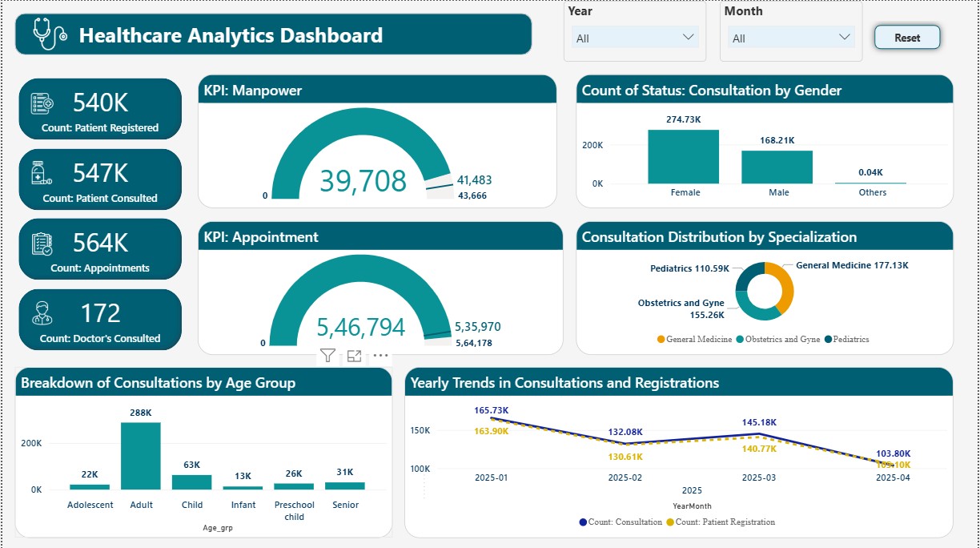Image resolution: width=980 pixels, height=548 pixels.
Task: Toggle the Count: Consultation line legend
Action: coord(620,522)
